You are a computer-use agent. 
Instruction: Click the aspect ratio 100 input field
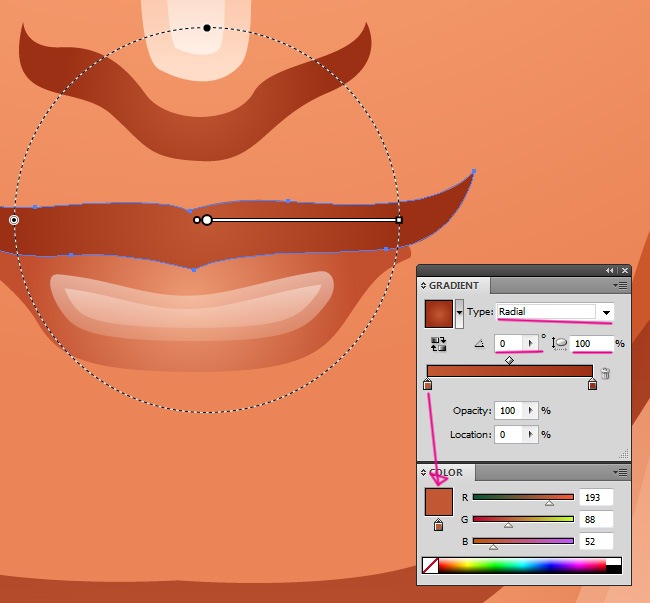[593, 343]
